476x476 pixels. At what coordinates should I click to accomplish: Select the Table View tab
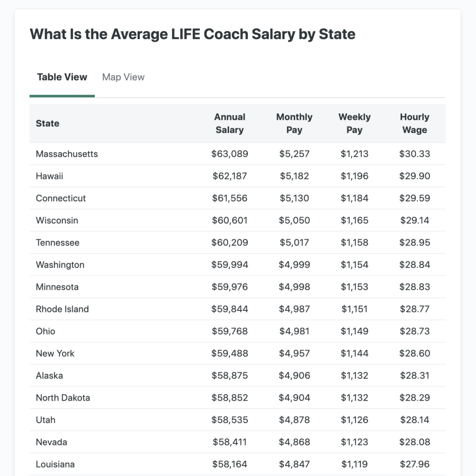click(62, 77)
